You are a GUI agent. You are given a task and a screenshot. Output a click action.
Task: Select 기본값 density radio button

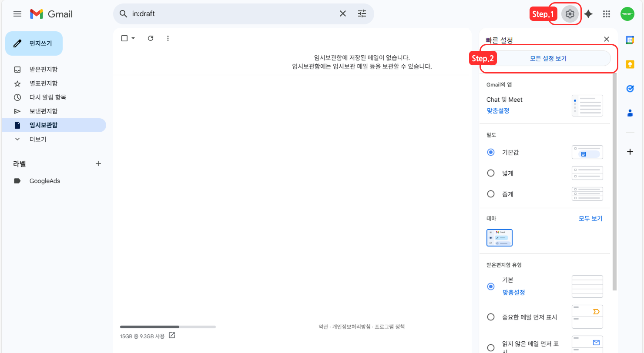(x=491, y=152)
